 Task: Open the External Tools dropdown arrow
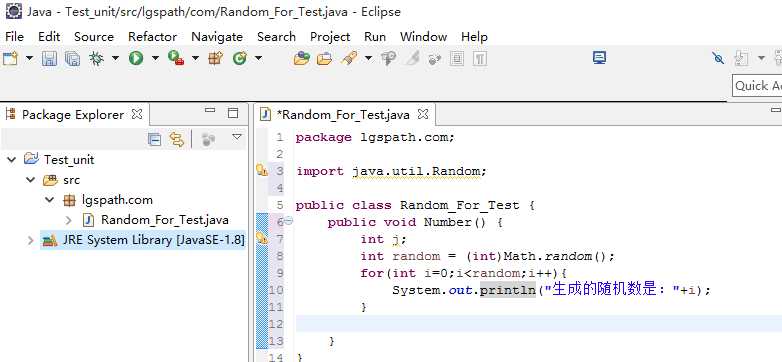[x=195, y=58]
